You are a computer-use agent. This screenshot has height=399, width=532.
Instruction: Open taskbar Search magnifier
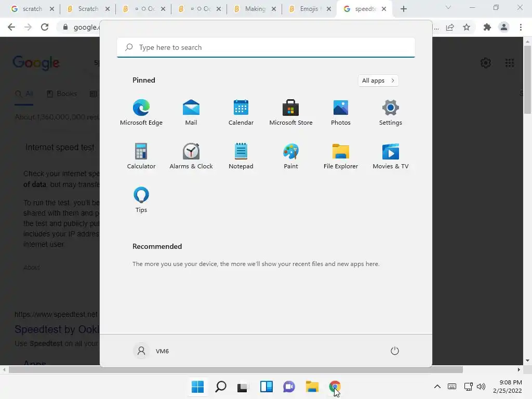(220, 387)
